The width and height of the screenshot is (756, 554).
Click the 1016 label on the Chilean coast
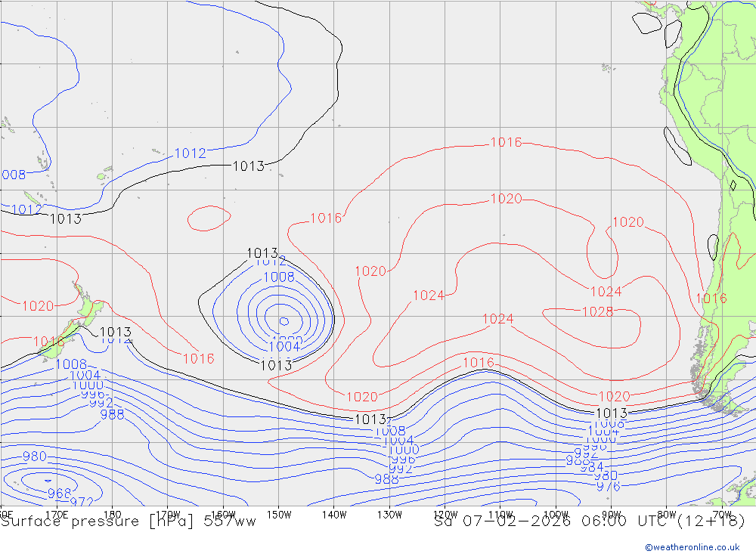(711, 299)
